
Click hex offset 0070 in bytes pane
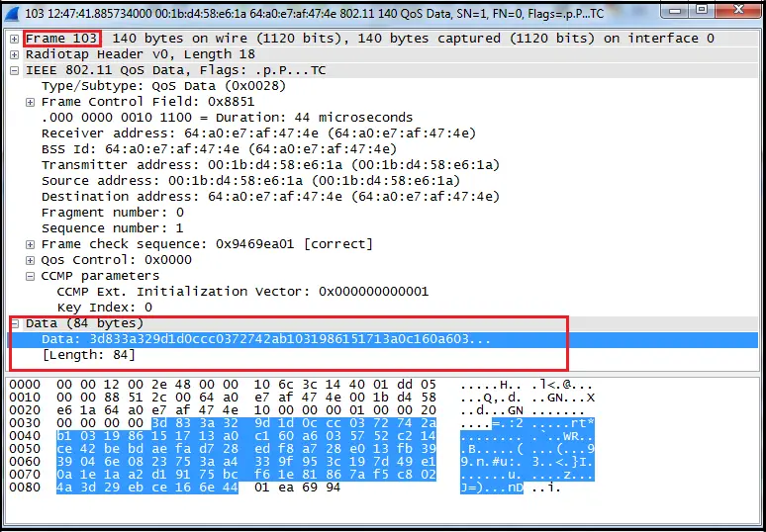click(25, 475)
